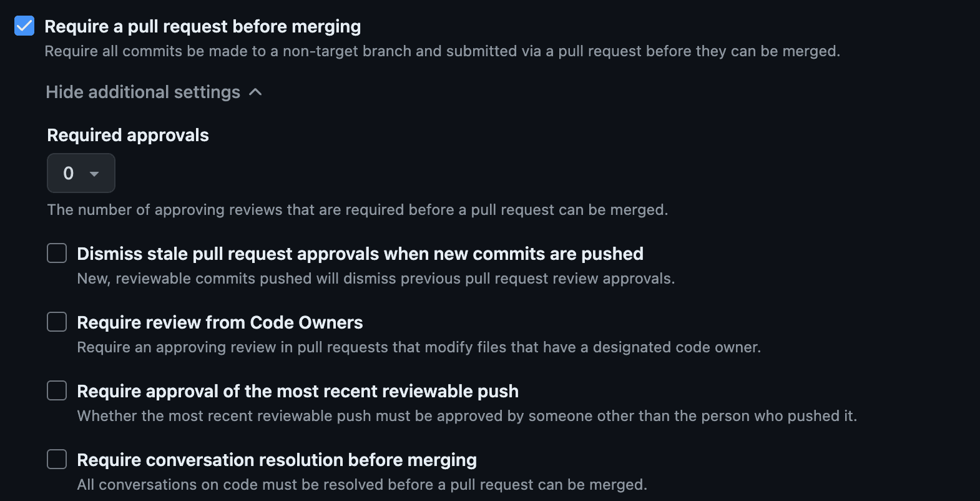Screen dimensions: 980x501
Task: Enable Require conversation resolution before merging checkbox
Action: pyautogui.click(x=57, y=460)
